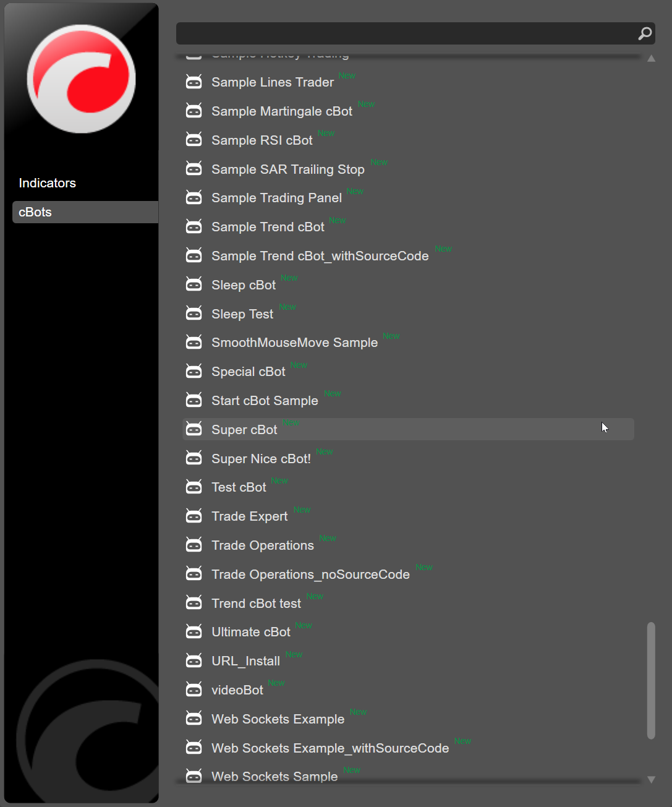672x807 pixels.
Task: Click robot icon beside Sample Lines Trader
Action: (194, 82)
